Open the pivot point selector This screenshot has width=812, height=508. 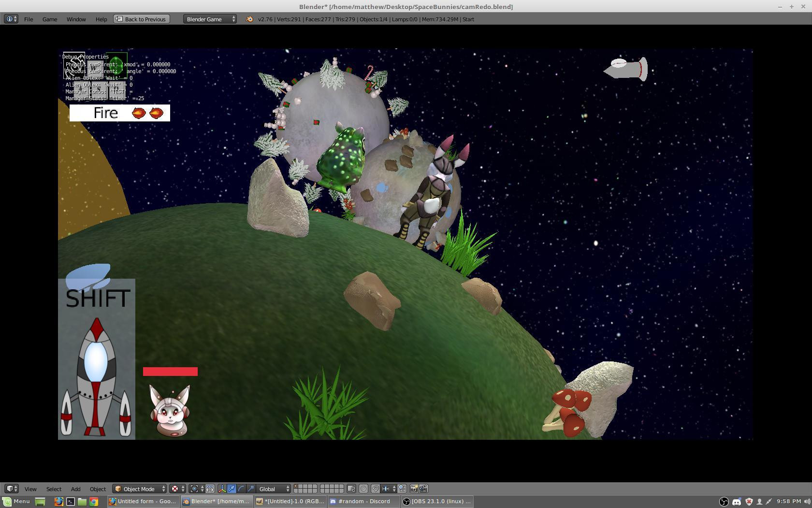(197, 489)
